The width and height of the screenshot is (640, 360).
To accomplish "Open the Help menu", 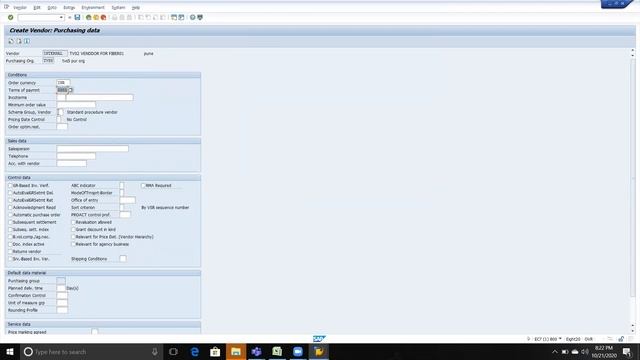I will [136, 7].
